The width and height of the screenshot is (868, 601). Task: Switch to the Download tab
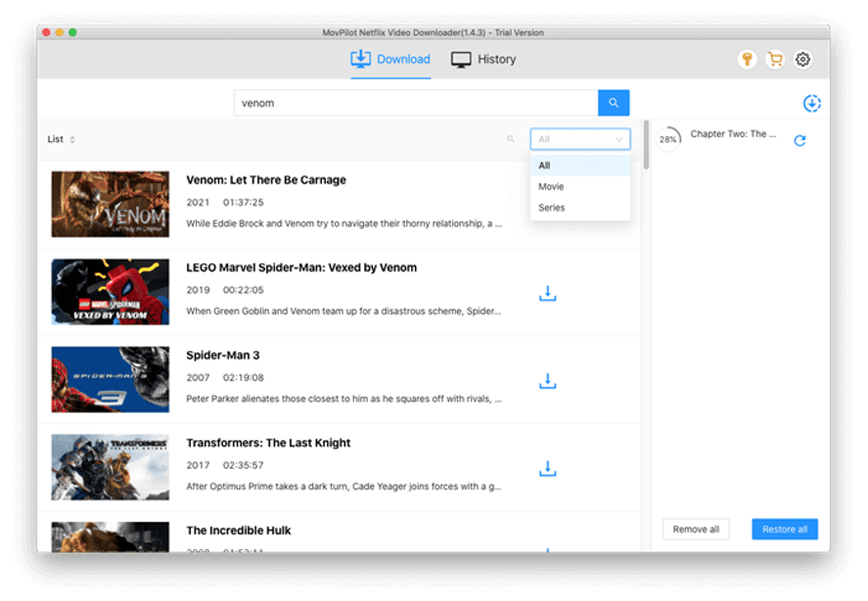point(390,59)
